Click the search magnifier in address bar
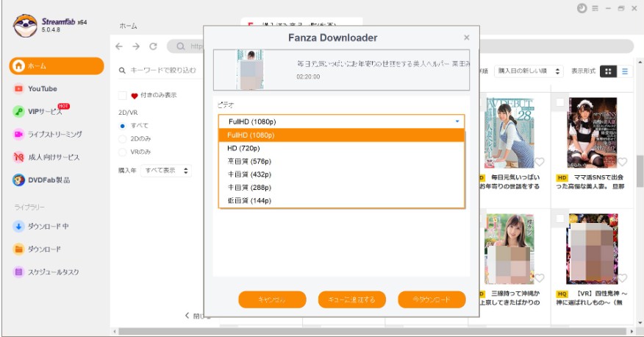Image resolution: width=644 pixels, height=337 pixels. [x=180, y=46]
